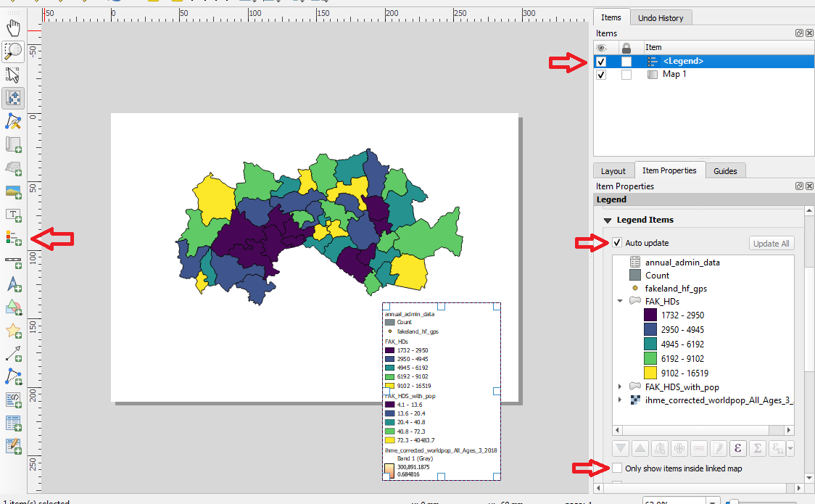Screen dimensions: 815x504
Task: Click the choropleth map on the canvas
Action: 318,226
